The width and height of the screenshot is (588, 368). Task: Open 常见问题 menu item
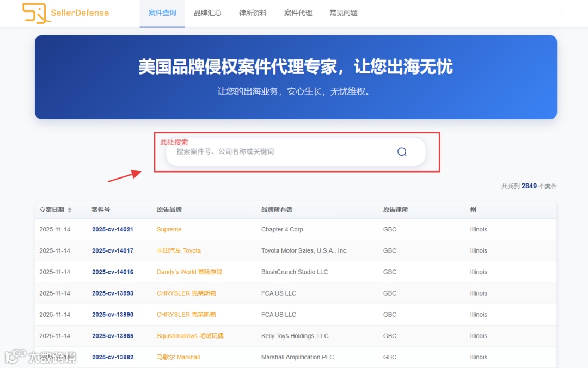pos(344,13)
